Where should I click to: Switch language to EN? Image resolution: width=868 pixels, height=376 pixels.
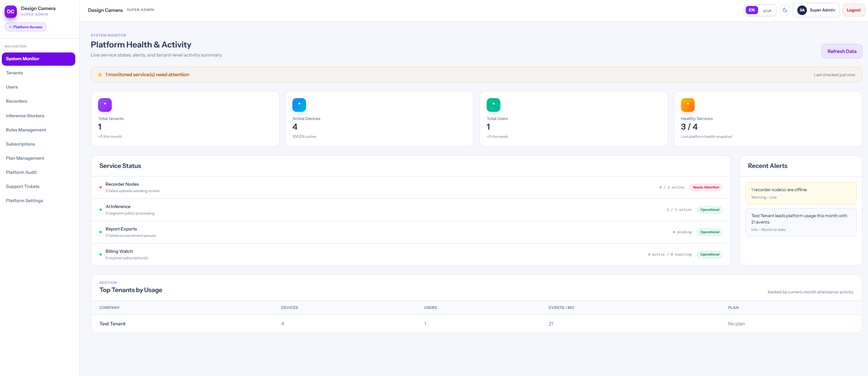click(x=752, y=10)
